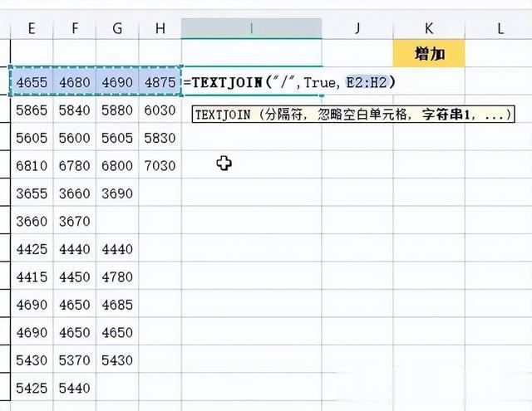
Task: Select column J header
Action: tap(357, 28)
